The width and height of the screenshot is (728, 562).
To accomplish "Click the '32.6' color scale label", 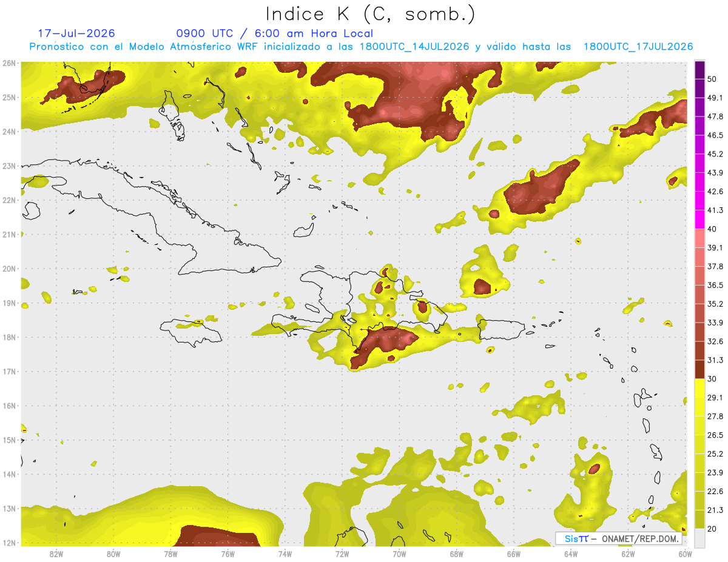I will click(715, 341).
